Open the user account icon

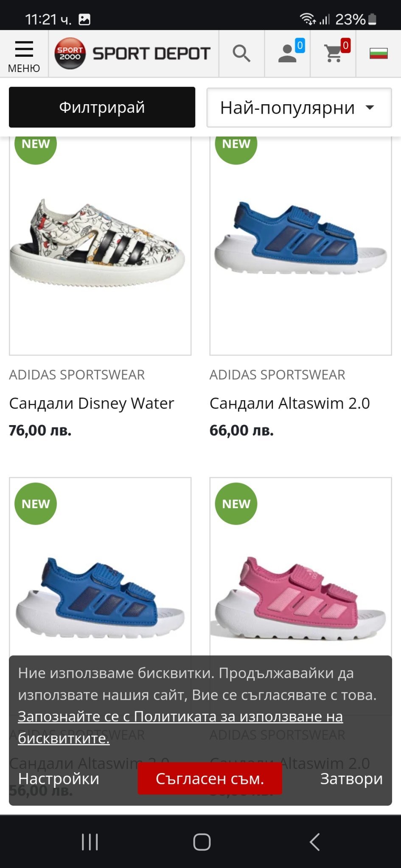pyautogui.click(x=288, y=54)
